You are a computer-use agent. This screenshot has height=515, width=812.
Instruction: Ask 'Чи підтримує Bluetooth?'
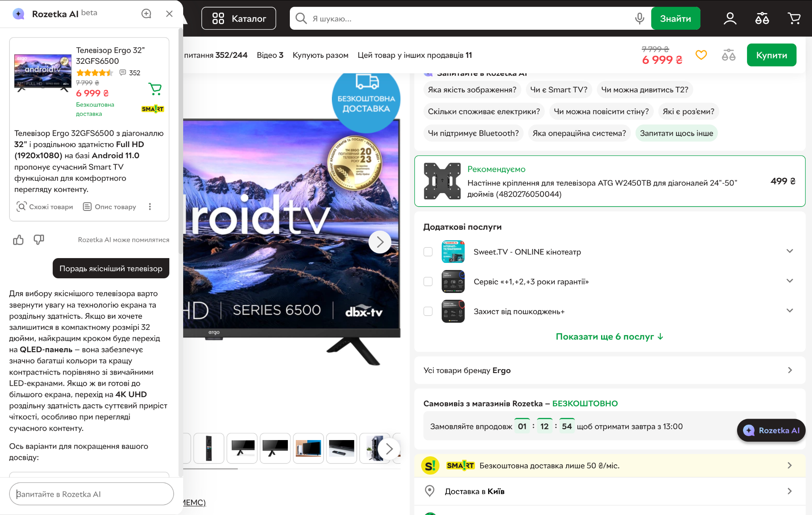(x=473, y=133)
